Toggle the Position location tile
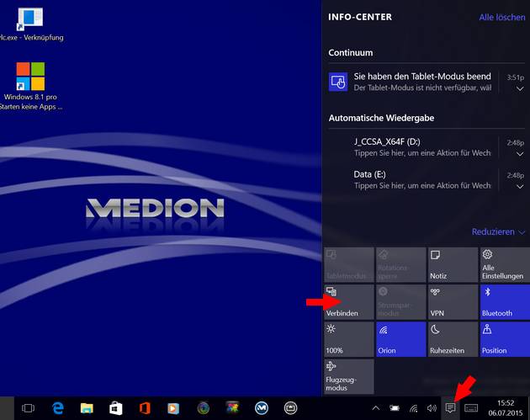Image resolution: width=530 pixels, height=420 pixels. tap(505, 339)
